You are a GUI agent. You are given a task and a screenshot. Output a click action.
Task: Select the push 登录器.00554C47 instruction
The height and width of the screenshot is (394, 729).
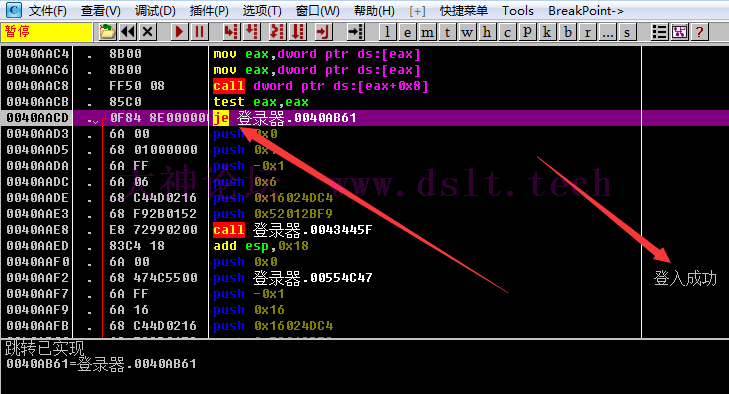tap(292, 278)
